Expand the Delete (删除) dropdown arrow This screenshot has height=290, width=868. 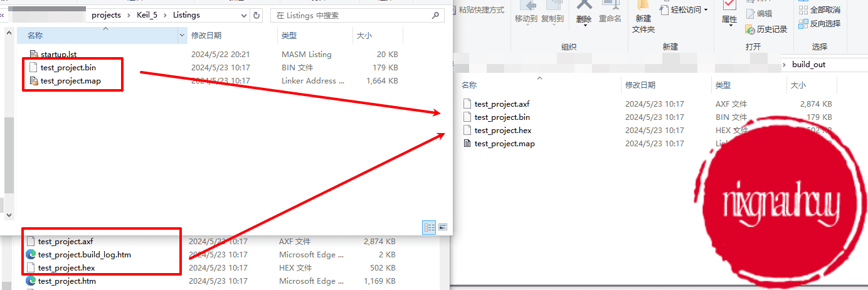click(x=585, y=26)
